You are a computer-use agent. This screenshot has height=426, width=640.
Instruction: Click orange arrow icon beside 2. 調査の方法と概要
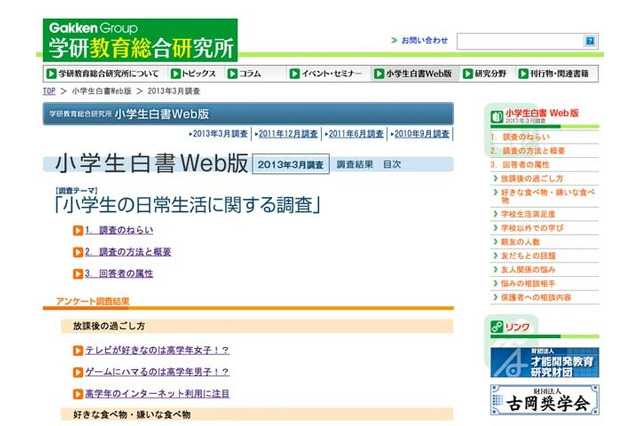click(x=78, y=252)
